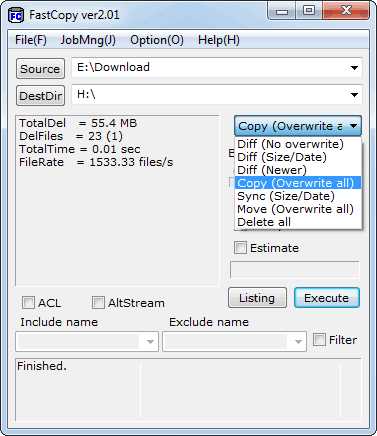Open the JobMng(J) menu

[x=88, y=40]
